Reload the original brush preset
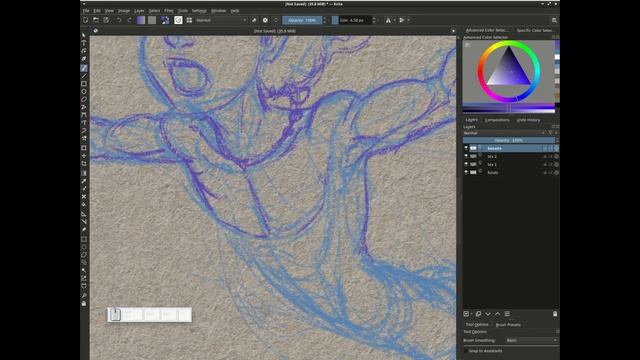This screenshot has width=640, height=360. 276,20
